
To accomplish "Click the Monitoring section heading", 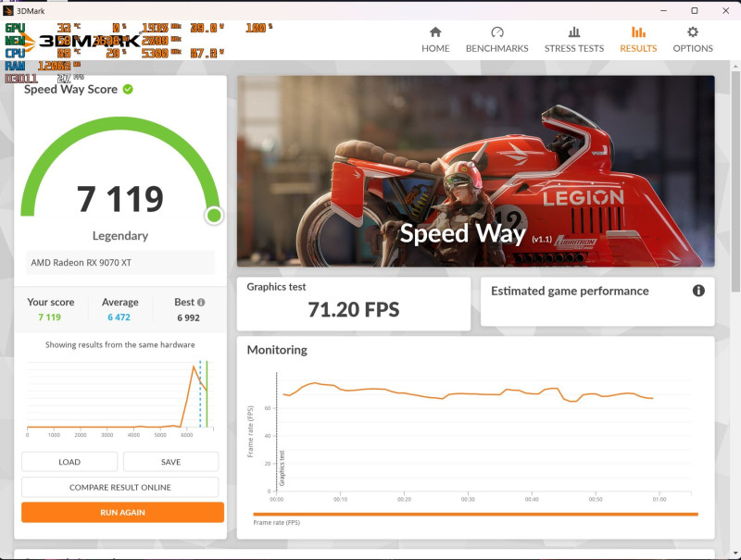I will point(277,350).
